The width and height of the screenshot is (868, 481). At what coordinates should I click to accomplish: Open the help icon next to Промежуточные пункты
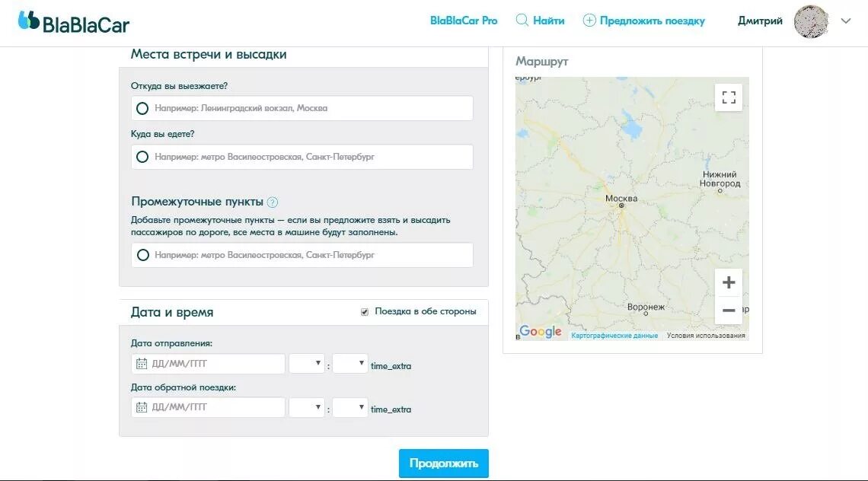(273, 202)
